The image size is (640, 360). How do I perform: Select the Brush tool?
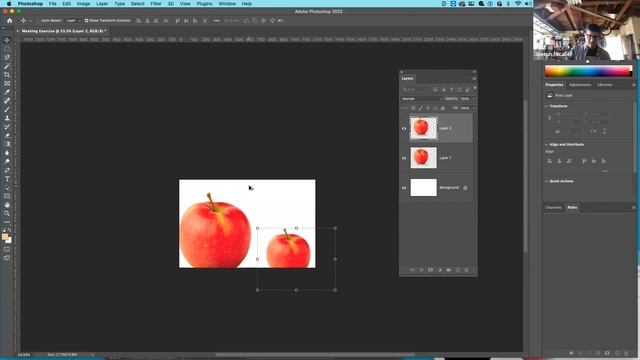(x=7, y=109)
